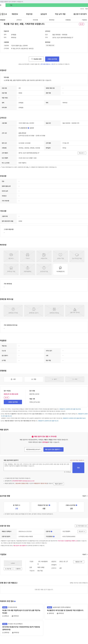Click the 채용정보 이력 button
The height and width of the screenshot is (644, 88).
[79, 562]
